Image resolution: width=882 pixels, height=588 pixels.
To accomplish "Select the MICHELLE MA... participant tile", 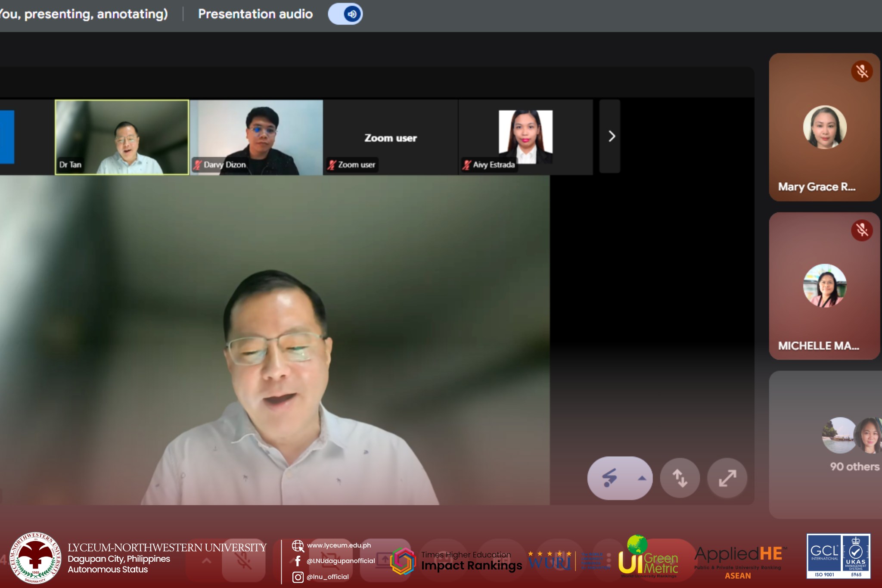I will coord(824,286).
